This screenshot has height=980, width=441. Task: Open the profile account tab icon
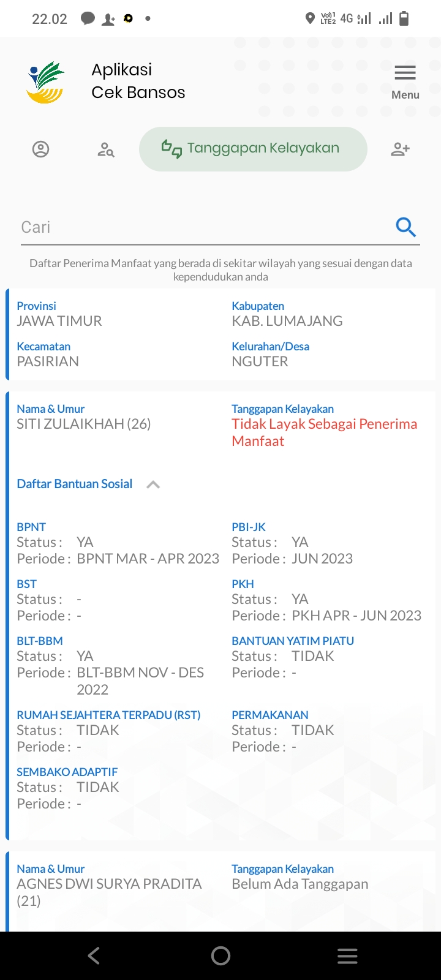tap(40, 149)
